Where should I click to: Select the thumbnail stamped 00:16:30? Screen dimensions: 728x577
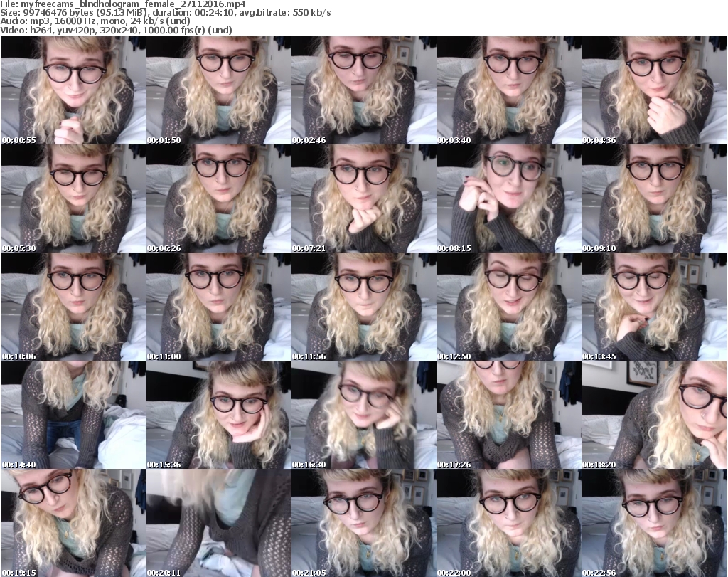pyautogui.click(x=363, y=415)
